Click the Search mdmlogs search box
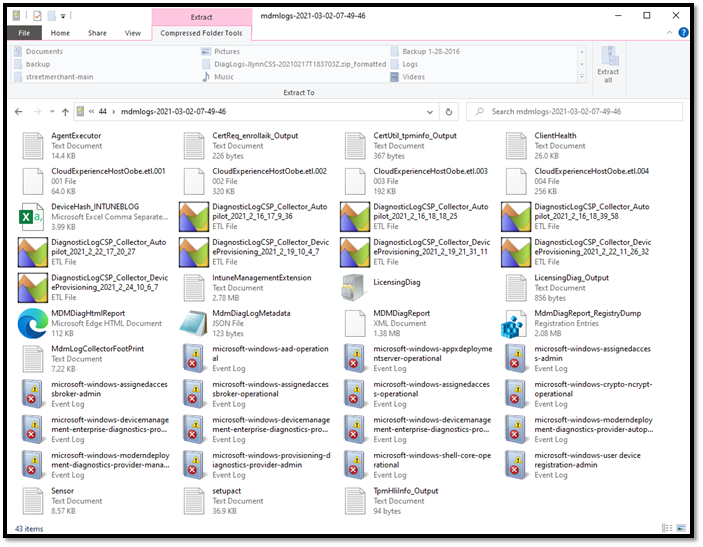703x547 pixels. click(x=574, y=112)
